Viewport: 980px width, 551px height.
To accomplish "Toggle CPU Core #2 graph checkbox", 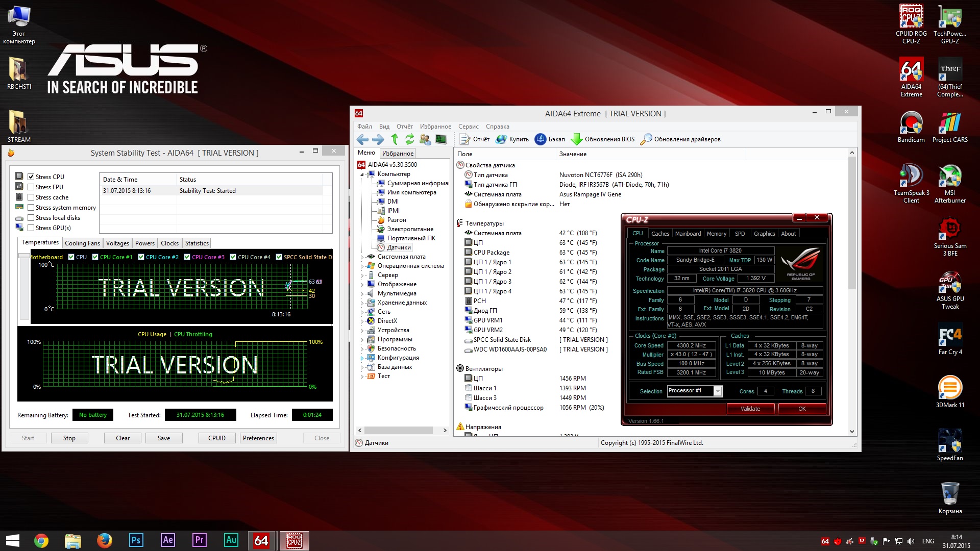I will point(141,257).
